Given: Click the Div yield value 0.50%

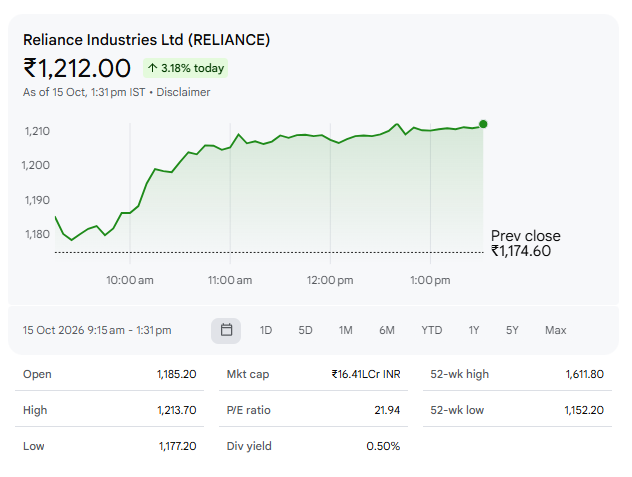Looking at the screenshot, I should pos(383,446).
